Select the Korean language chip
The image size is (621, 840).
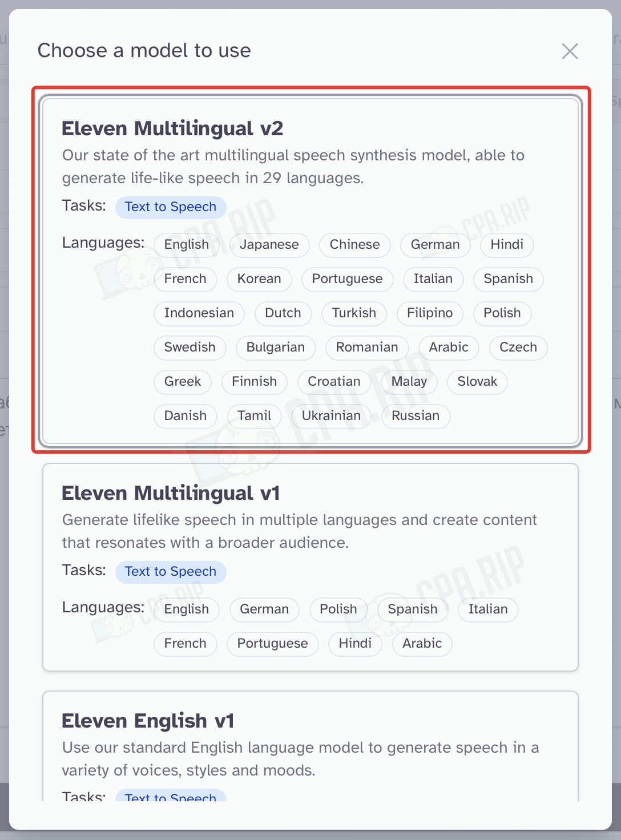[259, 279]
